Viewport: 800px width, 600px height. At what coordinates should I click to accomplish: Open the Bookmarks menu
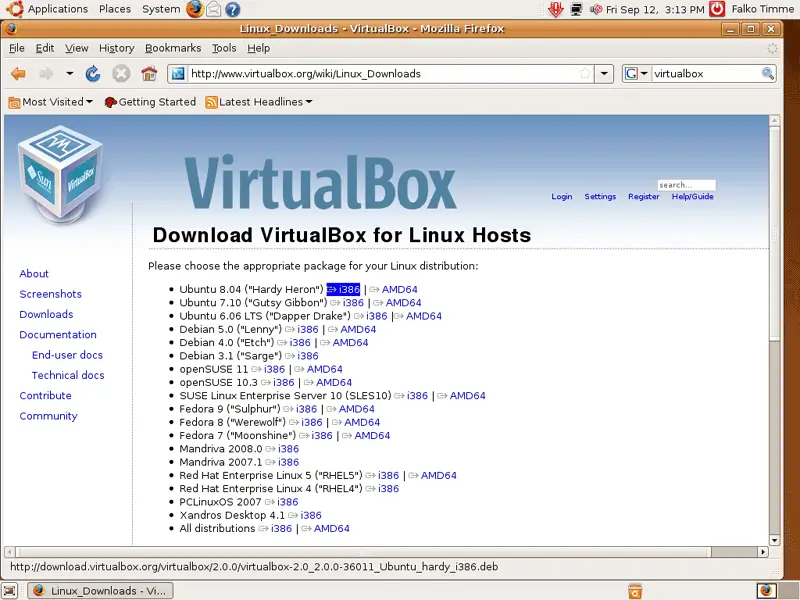click(x=173, y=48)
